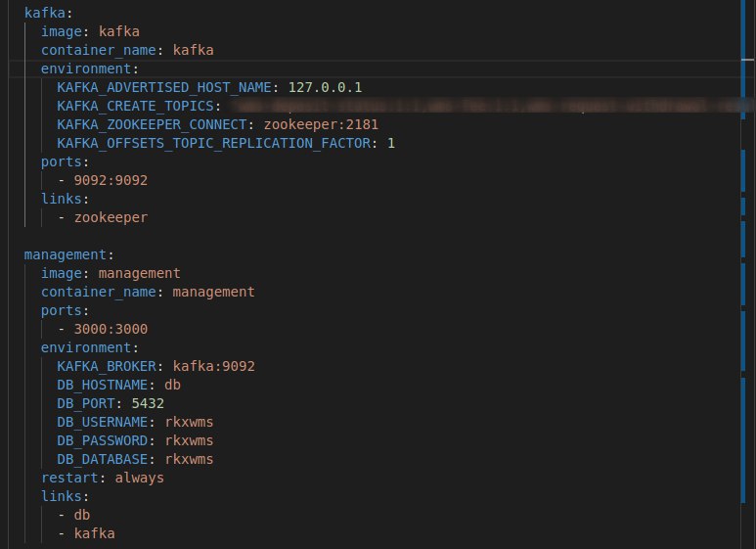Click the '- db' link entry
Image resolution: width=756 pixels, height=549 pixels.
tap(73, 515)
